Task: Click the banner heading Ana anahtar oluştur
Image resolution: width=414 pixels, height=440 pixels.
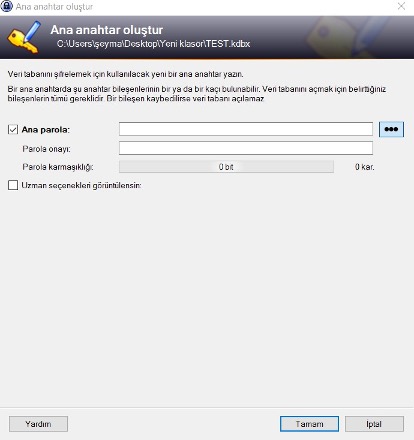Action: [107, 30]
